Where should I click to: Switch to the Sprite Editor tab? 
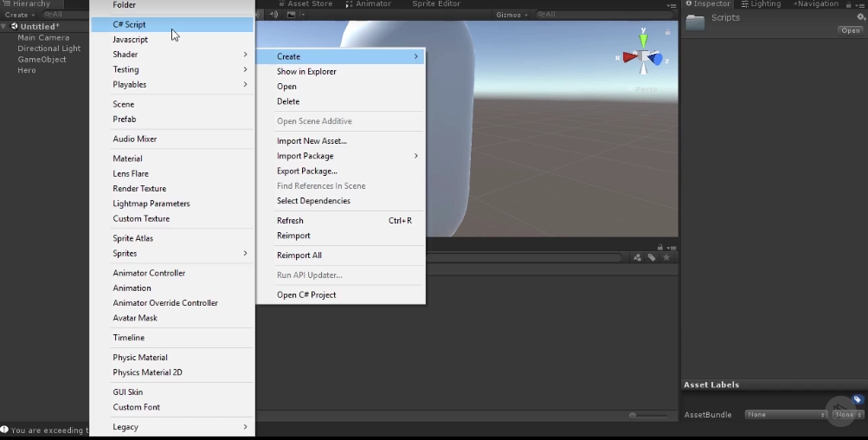[436, 3]
